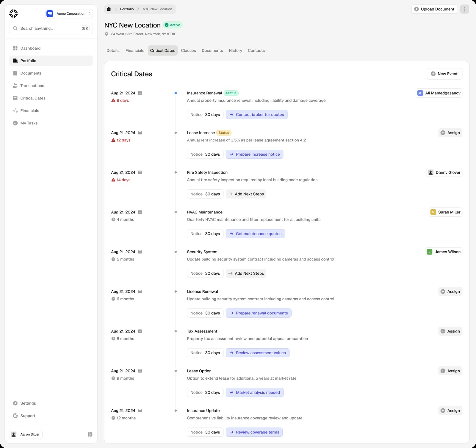
Task: Open Ali Mamedgasanov assignee selector
Action: tap(439, 93)
